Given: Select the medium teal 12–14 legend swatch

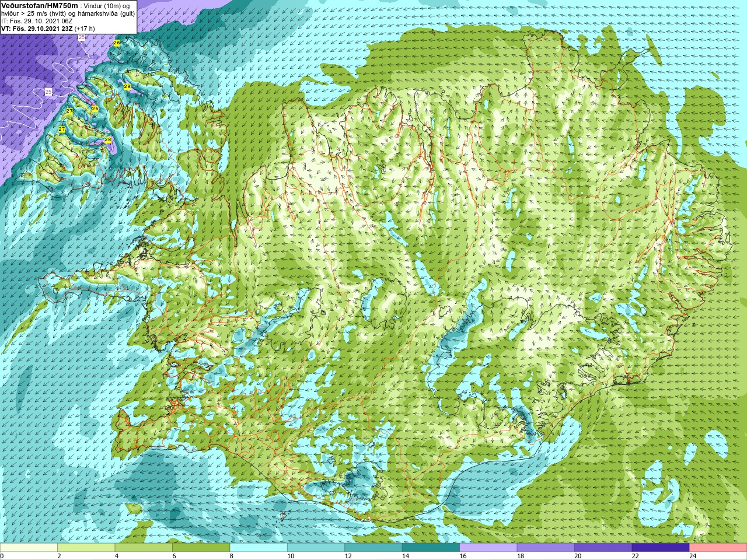Looking at the screenshot, I should tap(373, 548).
